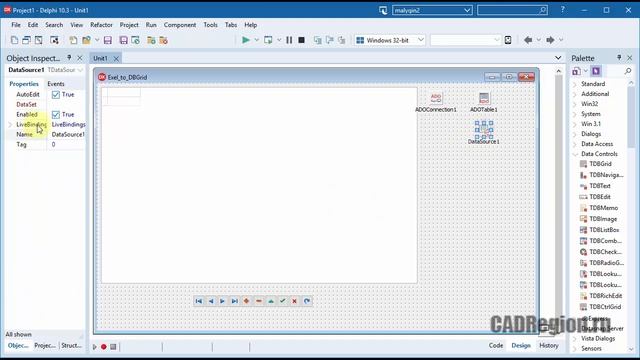Click red record macro button at bottom
The image size is (640, 360).
coord(104,347)
